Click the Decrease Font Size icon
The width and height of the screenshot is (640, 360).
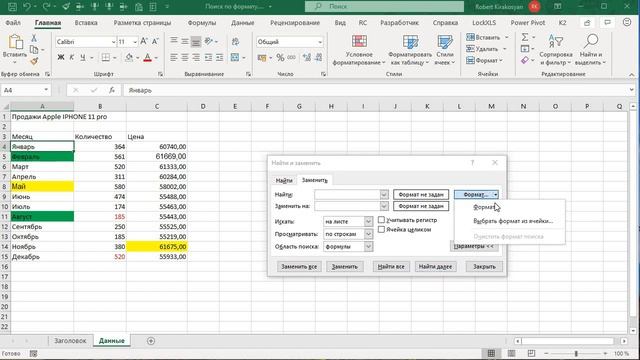pyautogui.click(x=155, y=42)
